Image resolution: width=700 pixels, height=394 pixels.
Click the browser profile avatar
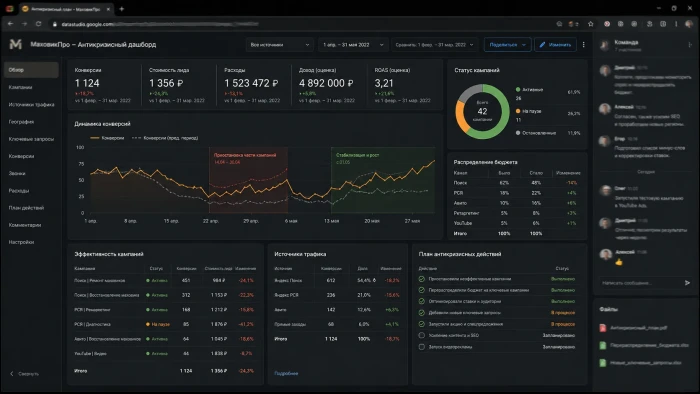689,24
